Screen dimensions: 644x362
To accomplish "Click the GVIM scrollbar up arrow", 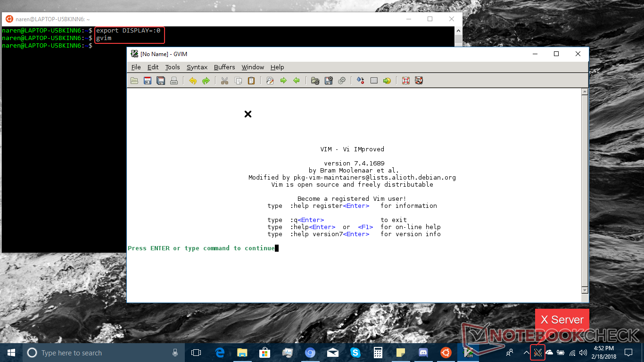I will pyautogui.click(x=585, y=92).
